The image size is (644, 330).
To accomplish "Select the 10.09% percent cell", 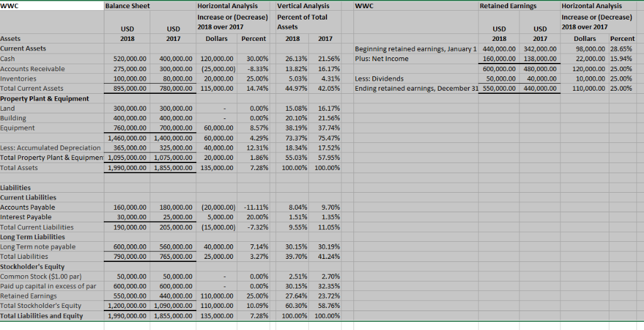I will click(x=258, y=306).
